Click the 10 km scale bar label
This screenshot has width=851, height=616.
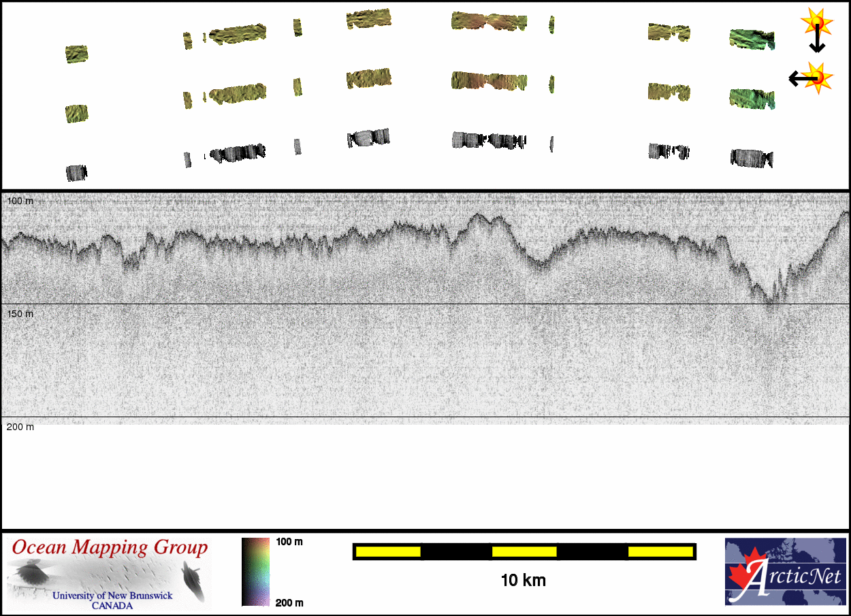[x=523, y=581]
